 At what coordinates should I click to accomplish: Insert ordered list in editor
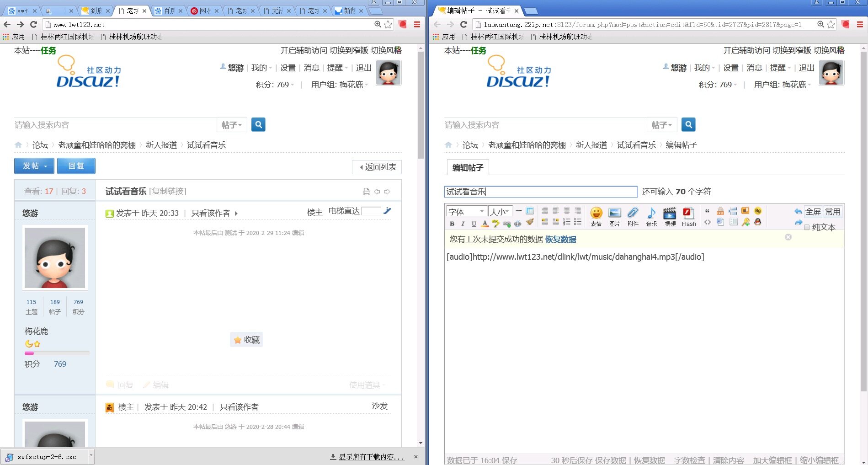pyautogui.click(x=567, y=222)
